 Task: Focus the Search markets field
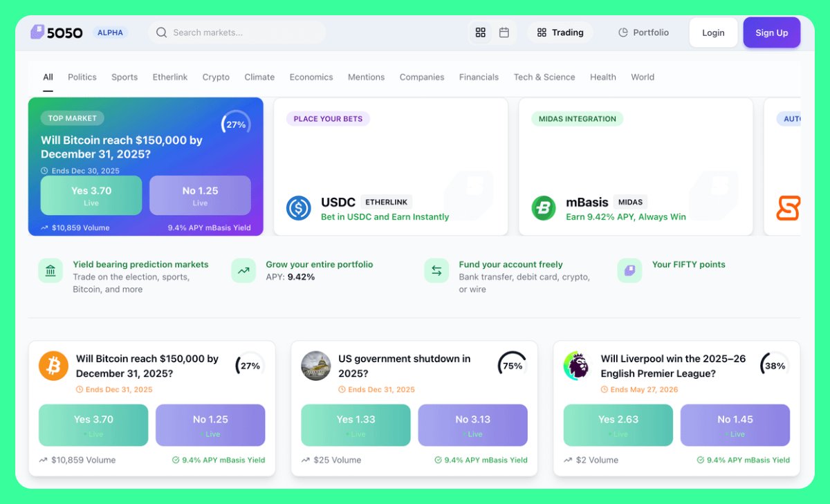(x=237, y=32)
